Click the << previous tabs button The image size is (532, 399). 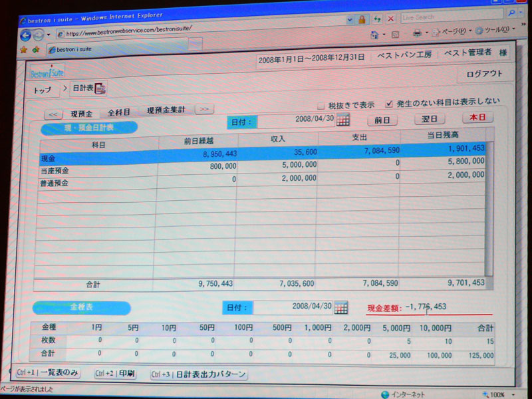53,114
